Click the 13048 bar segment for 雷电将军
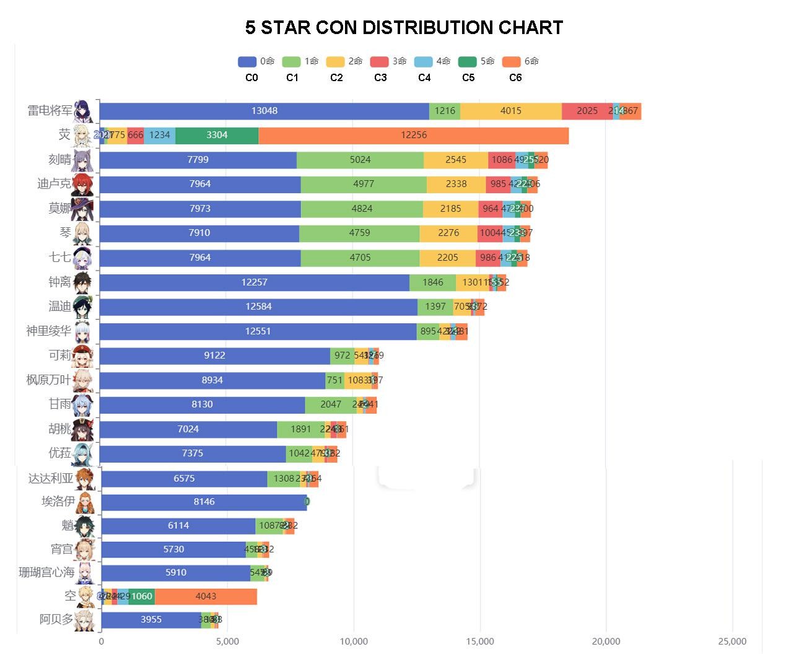The height and width of the screenshot is (654, 812). 264,111
